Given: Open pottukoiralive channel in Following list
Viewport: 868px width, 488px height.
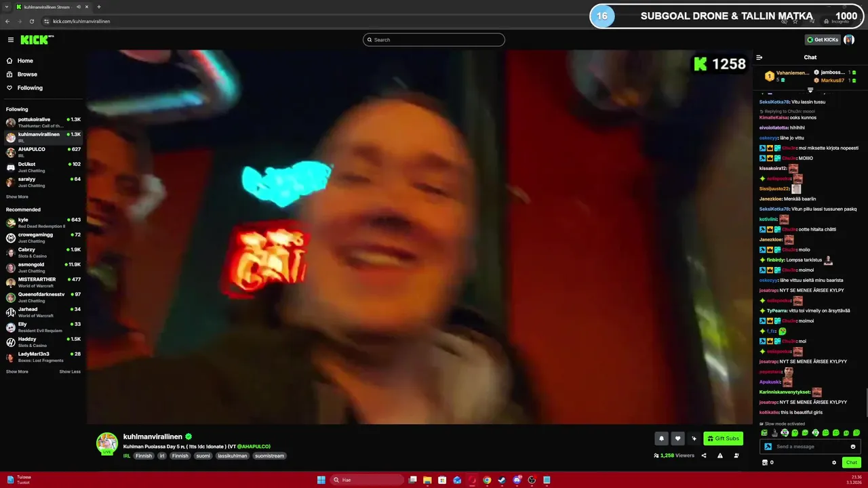Looking at the screenshot, I should click(43, 122).
